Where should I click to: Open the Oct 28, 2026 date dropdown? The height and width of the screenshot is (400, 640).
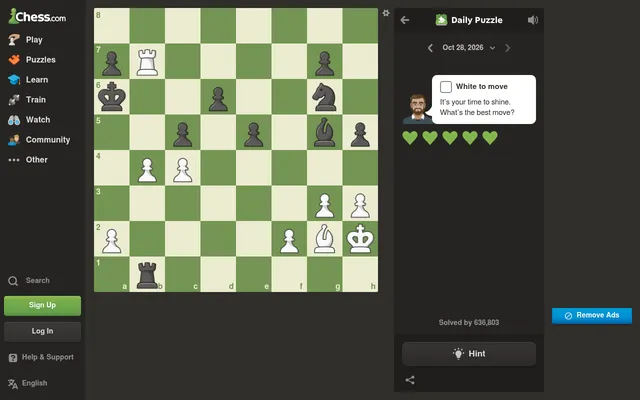click(x=469, y=48)
